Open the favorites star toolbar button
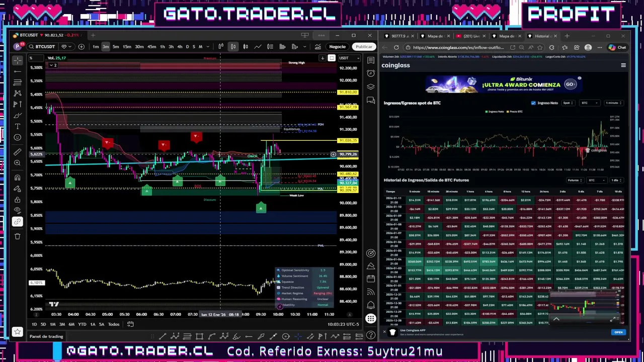 (17, 331)
